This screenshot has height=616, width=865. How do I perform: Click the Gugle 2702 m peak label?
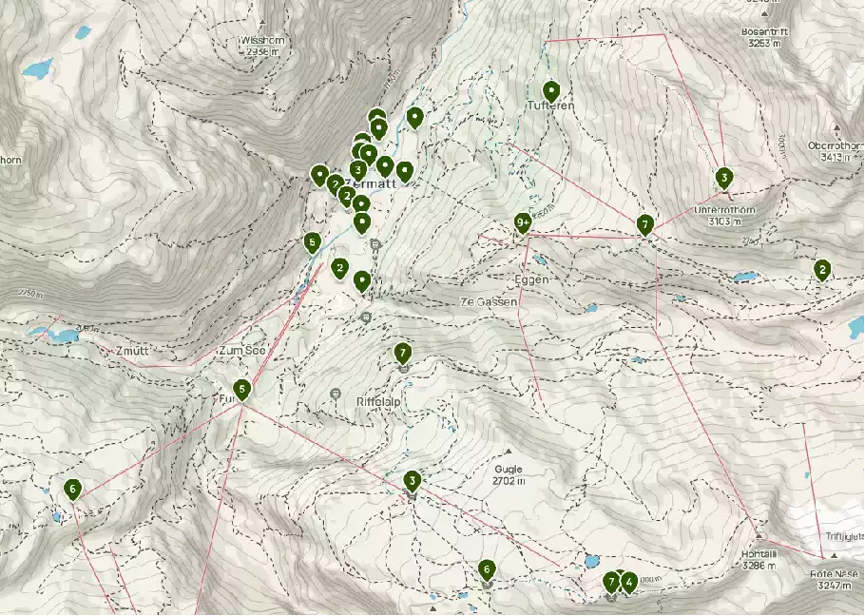coord(509,475)
